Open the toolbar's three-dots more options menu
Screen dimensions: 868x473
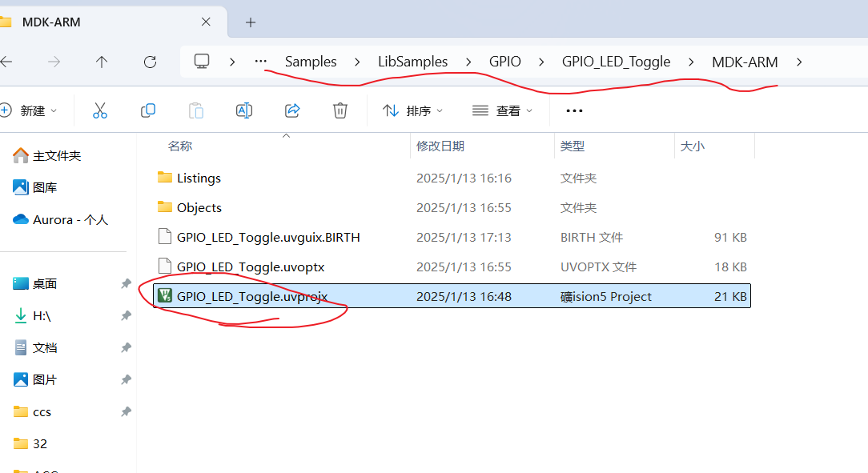click(x=574, y=110)
